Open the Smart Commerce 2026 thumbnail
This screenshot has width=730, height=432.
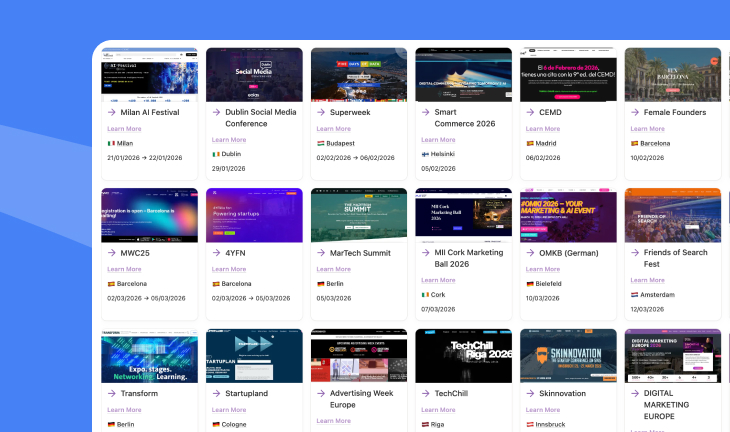[464, 74]
